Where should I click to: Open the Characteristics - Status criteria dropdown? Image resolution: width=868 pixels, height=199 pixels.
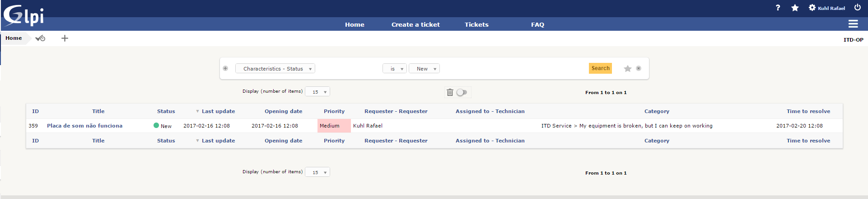click(x=275, y=69)
